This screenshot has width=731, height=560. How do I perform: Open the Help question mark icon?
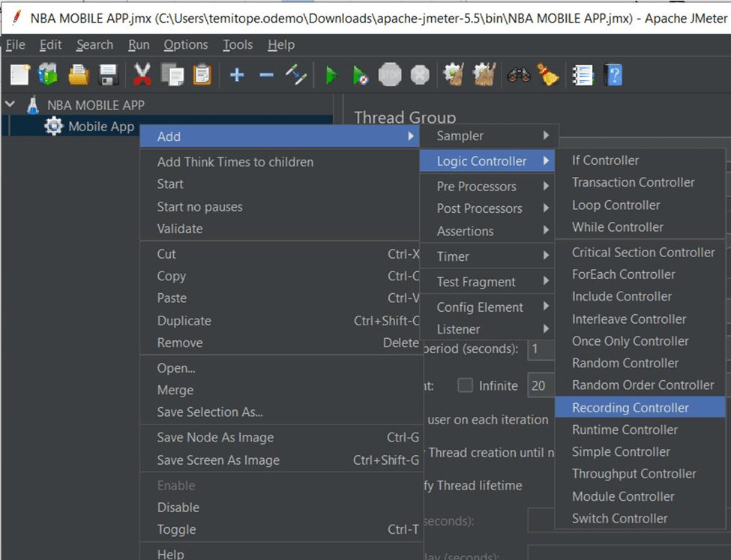click(613, 75)
